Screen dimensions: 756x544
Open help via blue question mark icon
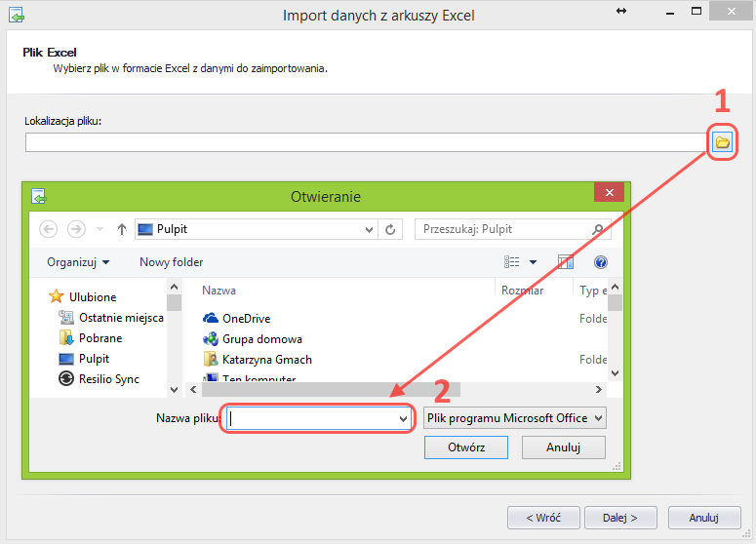601,262
